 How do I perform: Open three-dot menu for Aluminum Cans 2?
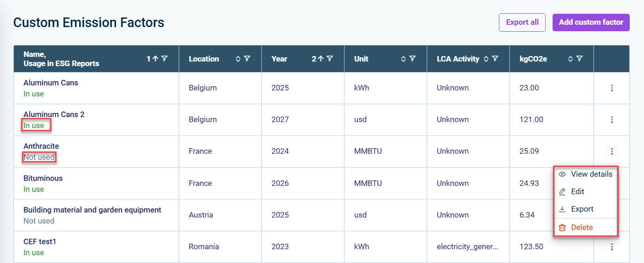point(612,120)
